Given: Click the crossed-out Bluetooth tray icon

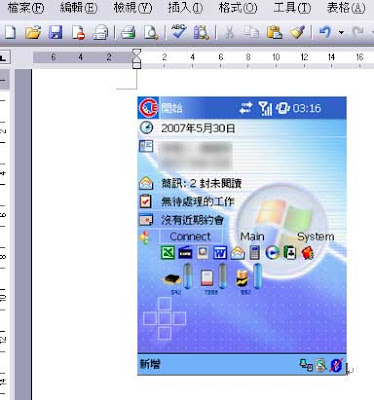Looking at the screenshot, I should coord(336,365).
